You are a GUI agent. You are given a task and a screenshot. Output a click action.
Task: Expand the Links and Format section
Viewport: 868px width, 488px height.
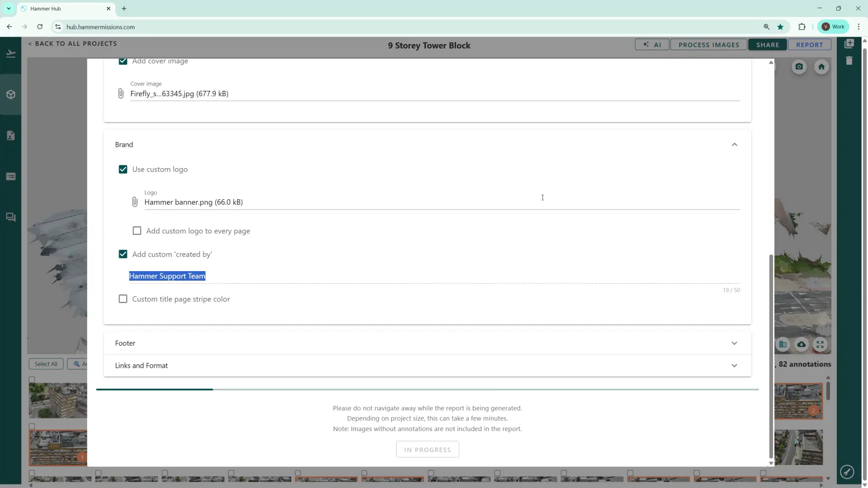[x=734, y=366]
